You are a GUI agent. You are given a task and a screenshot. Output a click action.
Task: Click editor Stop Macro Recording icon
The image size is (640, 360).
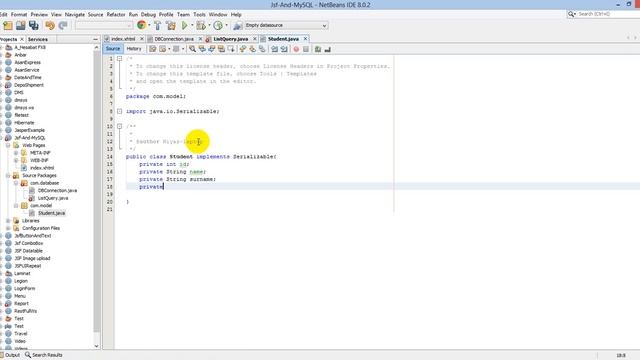coord(306,49)
